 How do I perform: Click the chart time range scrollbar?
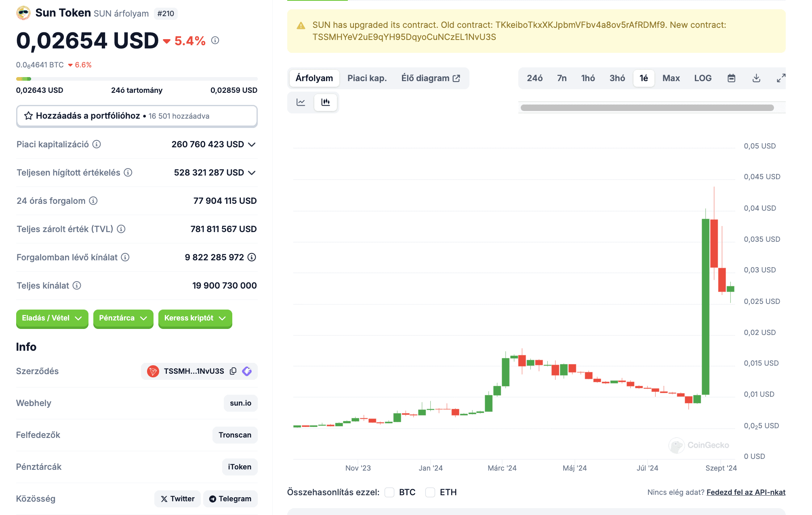[x=647, y=108]
